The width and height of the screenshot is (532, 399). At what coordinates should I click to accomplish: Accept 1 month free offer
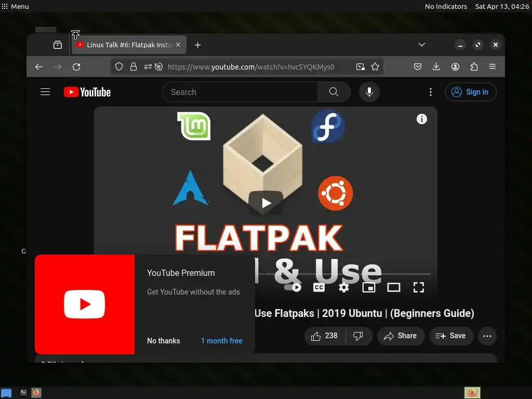point(221,341)
